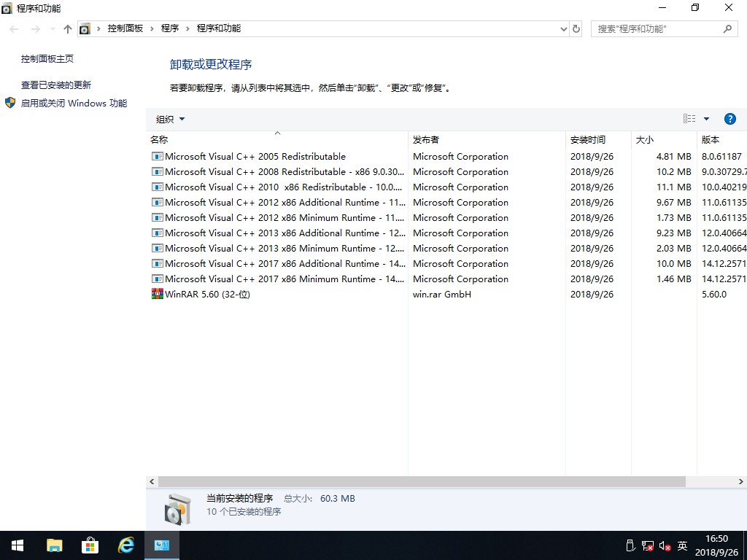Select Visual C++ 2012 x86 Additional Runtime
747x560 pixels.
[x=285, y=203]
